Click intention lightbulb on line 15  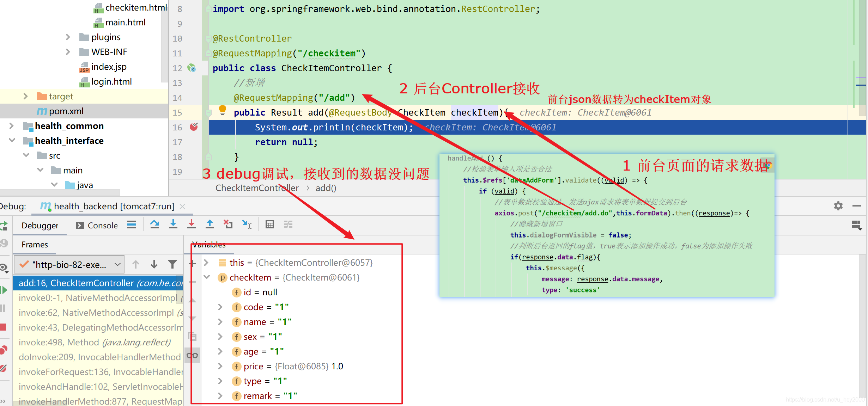click(x=223, y=110)
